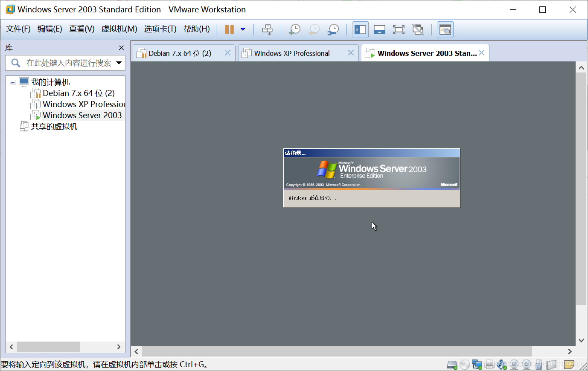
Task: Click the hard disk status bar icon
Action: point(452,365)
